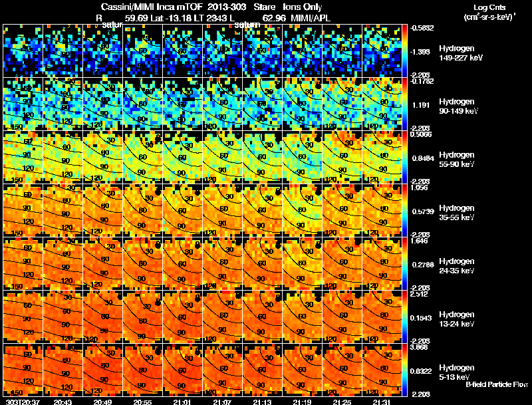The image size is (532, 405).
Task: Click the Hydrogen 24-35 keV label
Action: tap(457, 266)
